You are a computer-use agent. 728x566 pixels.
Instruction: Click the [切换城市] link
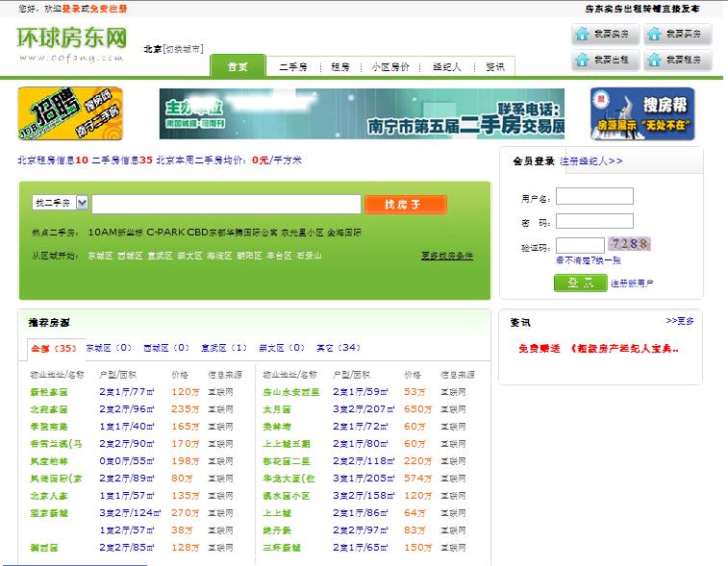[184, 49]
